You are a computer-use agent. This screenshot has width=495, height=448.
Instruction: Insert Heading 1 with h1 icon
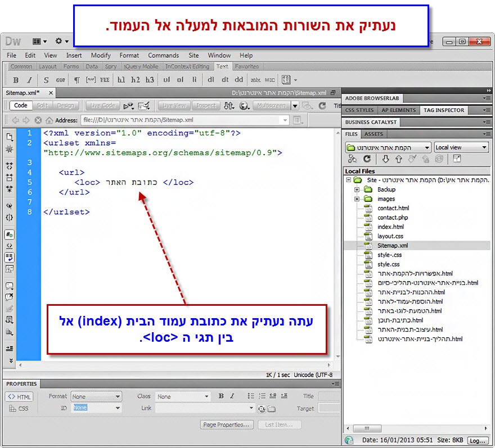(121, 80)
